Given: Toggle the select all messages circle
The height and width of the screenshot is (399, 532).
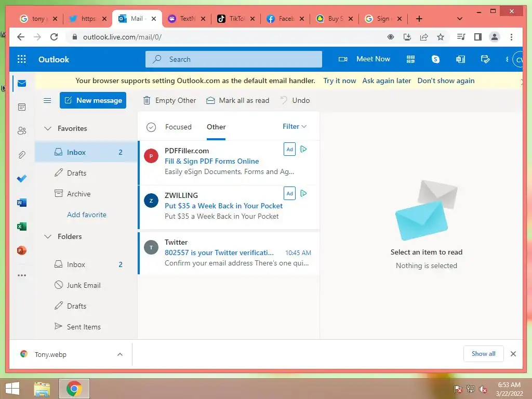Looking at the screenshot, I should (x=151, y=127).
